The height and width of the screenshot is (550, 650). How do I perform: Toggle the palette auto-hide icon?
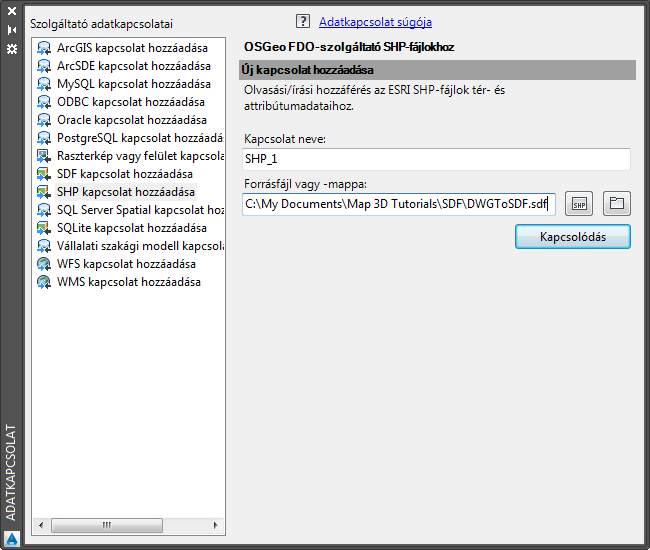click(12, 30)
